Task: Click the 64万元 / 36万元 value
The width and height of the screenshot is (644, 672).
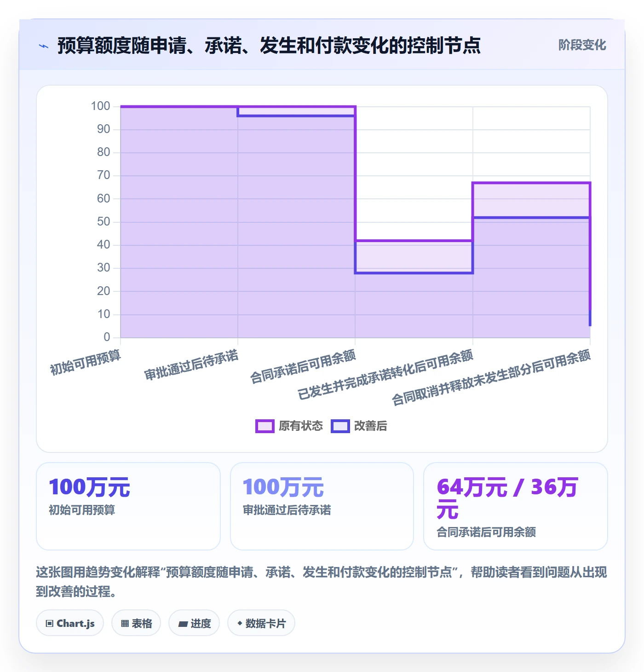Action: [x=507, y=498]
